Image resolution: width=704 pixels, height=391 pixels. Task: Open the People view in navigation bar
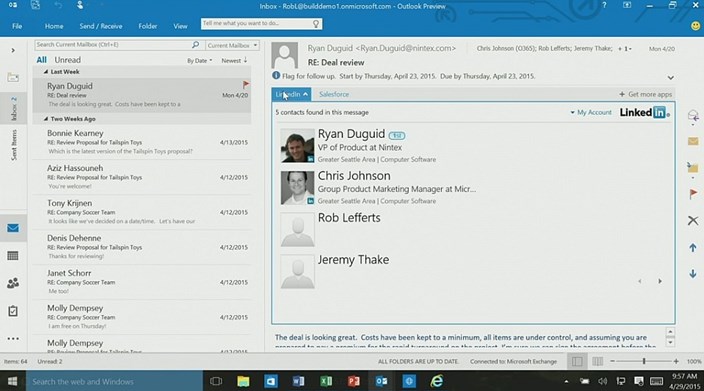(x=13, y=283)
